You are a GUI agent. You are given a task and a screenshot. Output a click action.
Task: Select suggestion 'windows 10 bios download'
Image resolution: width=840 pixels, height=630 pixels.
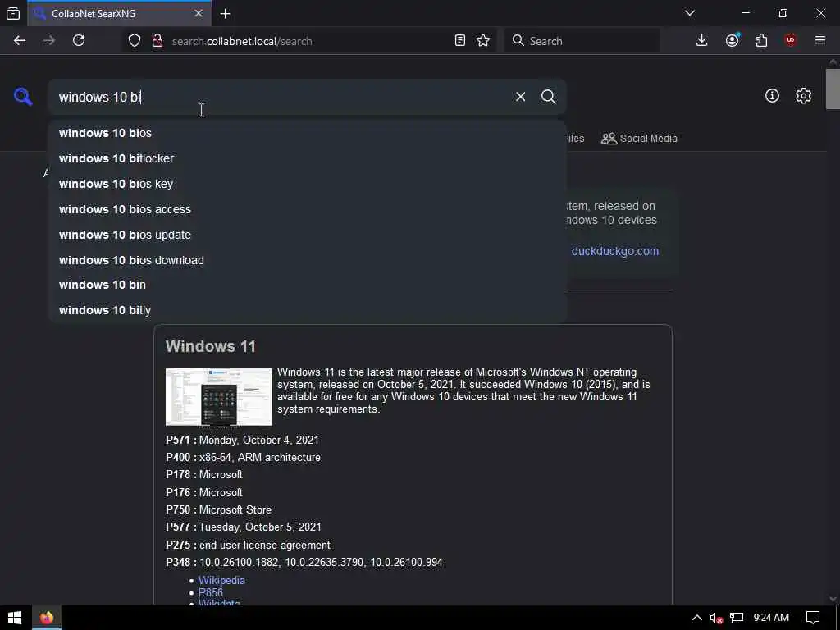(x=307, y=260)
